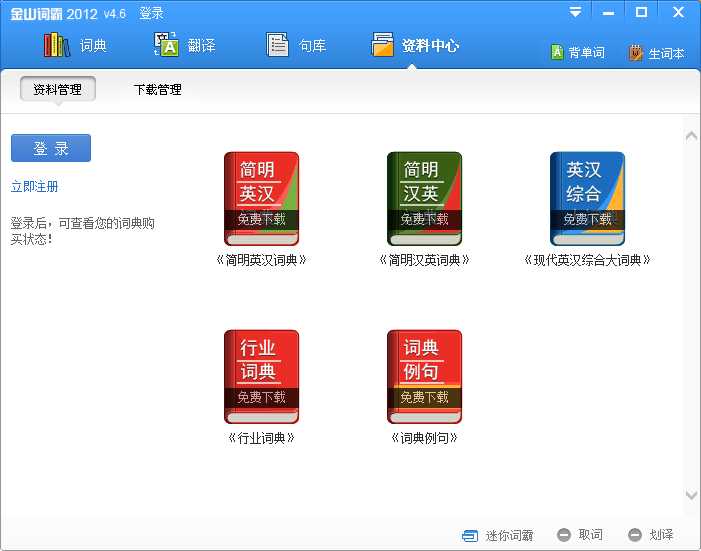
Task: Click the 简明英汉 red book cover
Action: click(262, 199)
